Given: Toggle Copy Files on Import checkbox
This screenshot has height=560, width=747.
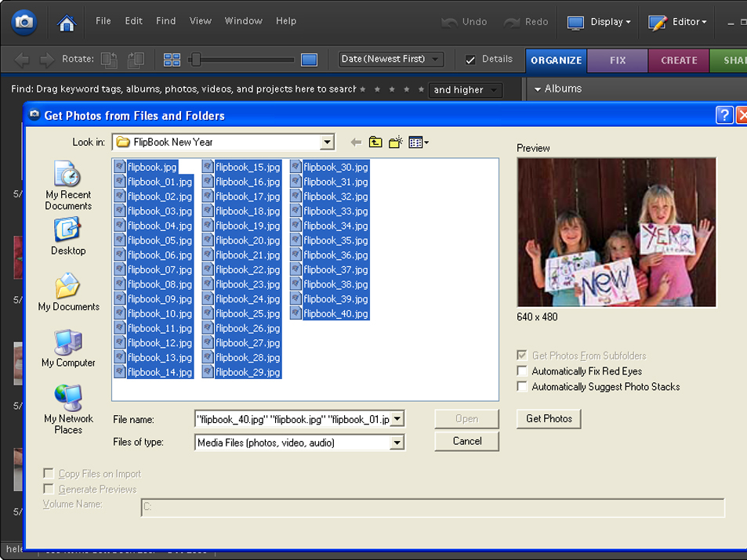Looking at the screenshot, I should point(48,473).
